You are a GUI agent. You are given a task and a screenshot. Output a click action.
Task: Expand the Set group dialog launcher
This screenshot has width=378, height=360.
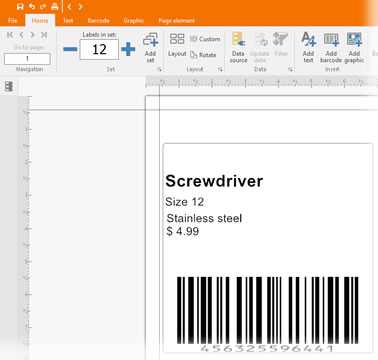pos(159,69)
